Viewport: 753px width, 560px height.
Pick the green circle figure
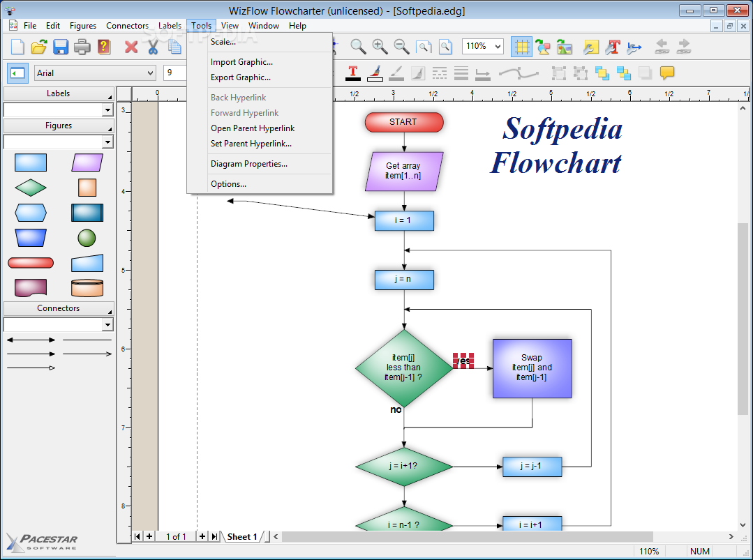[x=87, y=238]
